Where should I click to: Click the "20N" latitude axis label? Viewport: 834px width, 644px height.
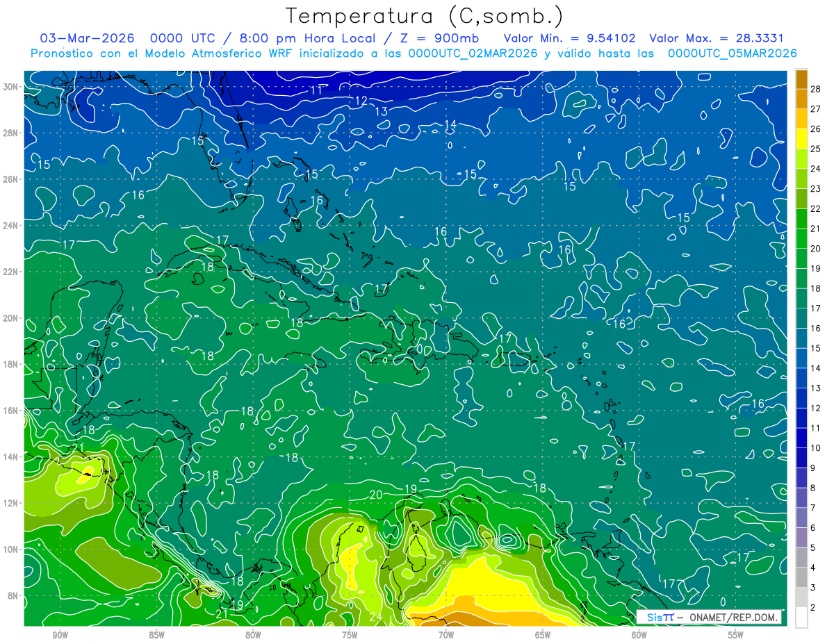(10, 318)
